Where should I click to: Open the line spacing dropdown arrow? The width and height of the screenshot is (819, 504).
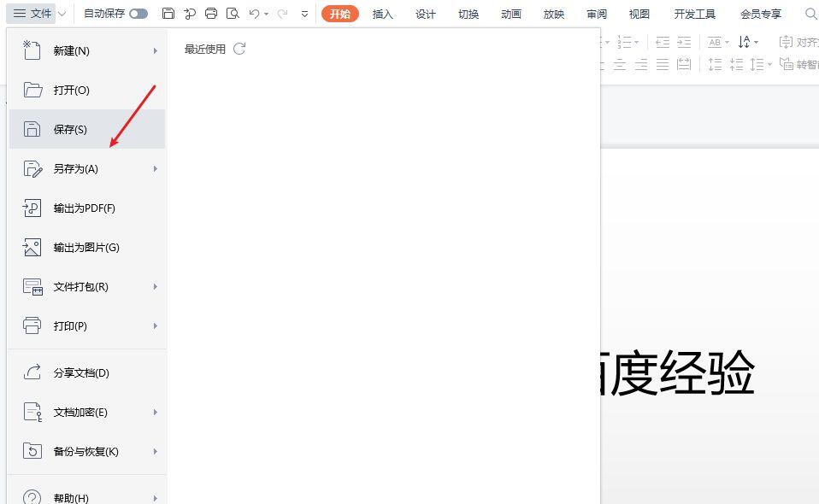point(769,65)
